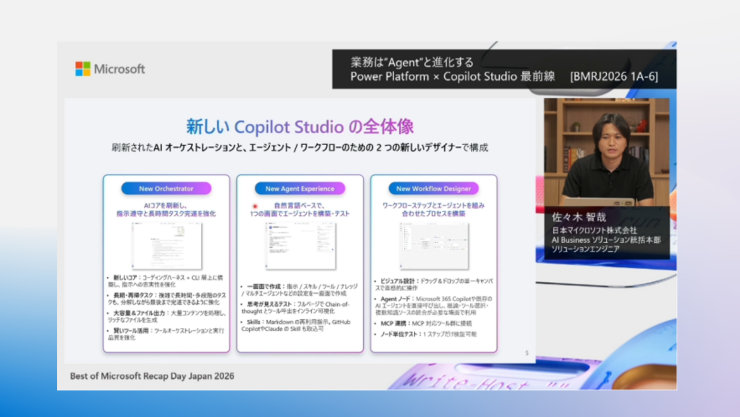Image resolution: width=740 pixels, height=417 pixels.
Task: Open the New Agent Experience screenshot thumbnail
Action: 301,245
